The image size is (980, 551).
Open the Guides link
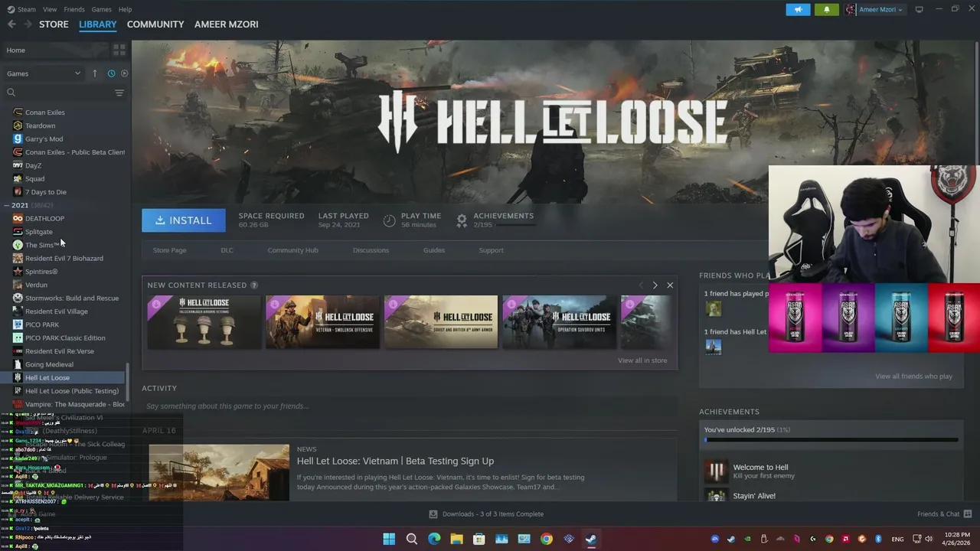434,250
